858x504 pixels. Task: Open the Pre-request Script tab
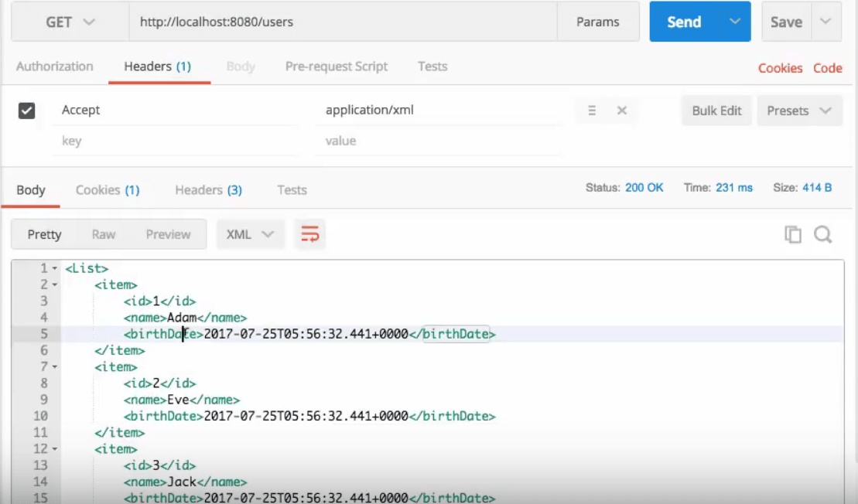click(337, 66)
